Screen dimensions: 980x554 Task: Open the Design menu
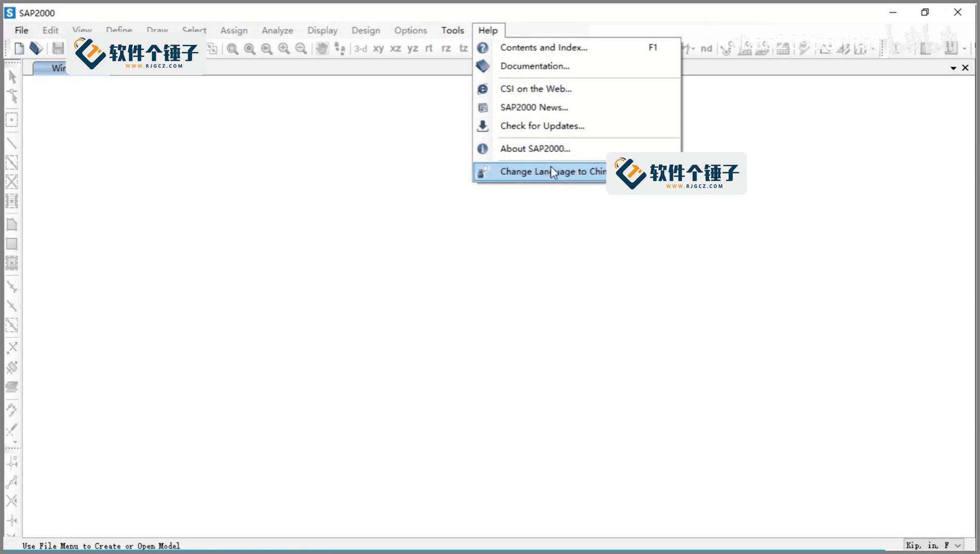366,30
